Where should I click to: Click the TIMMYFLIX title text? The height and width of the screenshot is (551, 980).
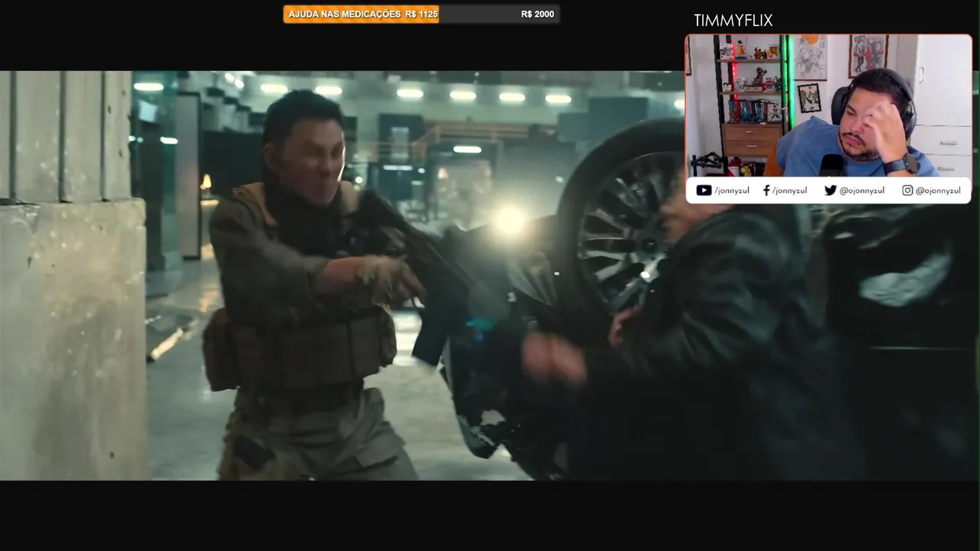[x=733, y=21]
